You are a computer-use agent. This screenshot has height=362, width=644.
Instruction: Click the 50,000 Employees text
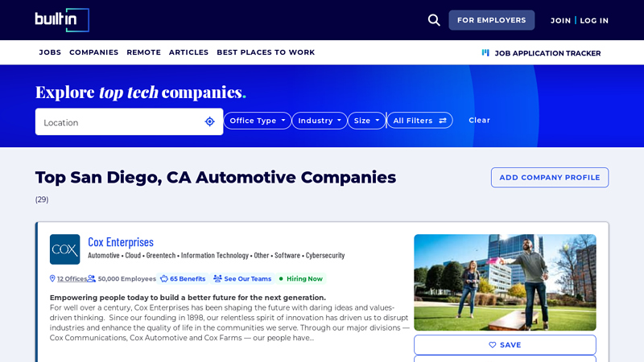(127, 278)
